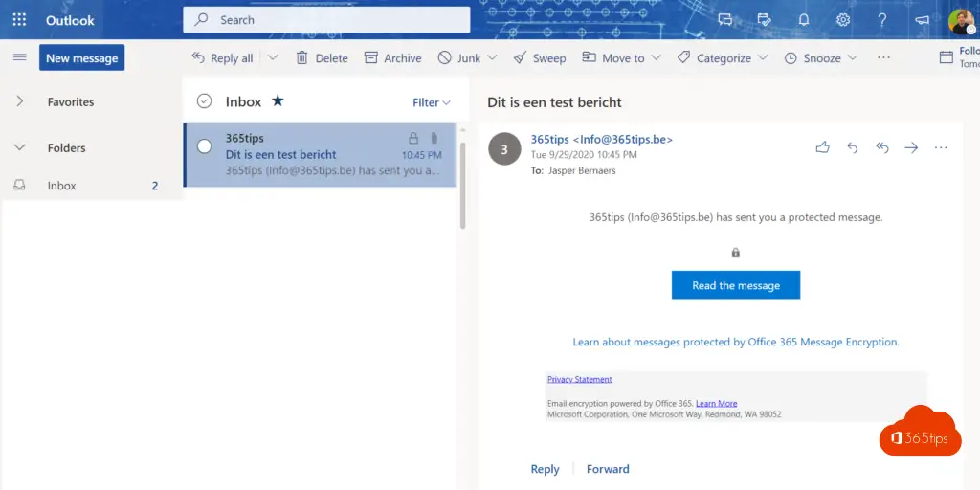Open the Teams chat icon in header

[725, 20]
